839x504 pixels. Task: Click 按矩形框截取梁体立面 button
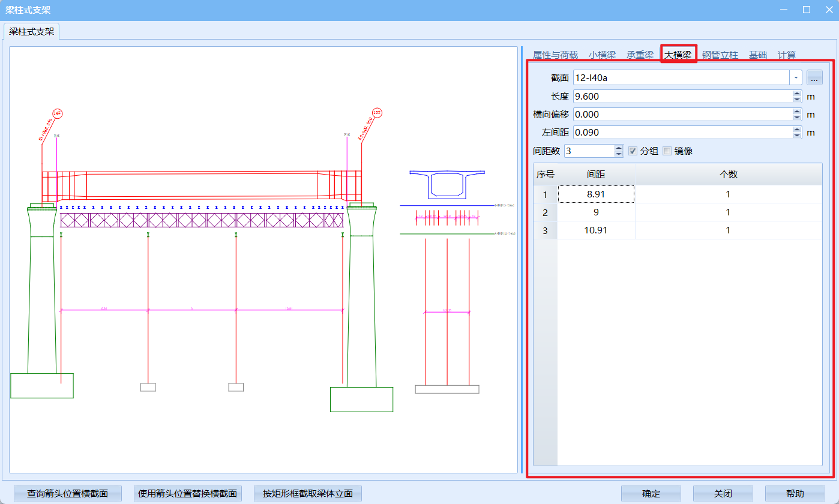click(307, 494)
